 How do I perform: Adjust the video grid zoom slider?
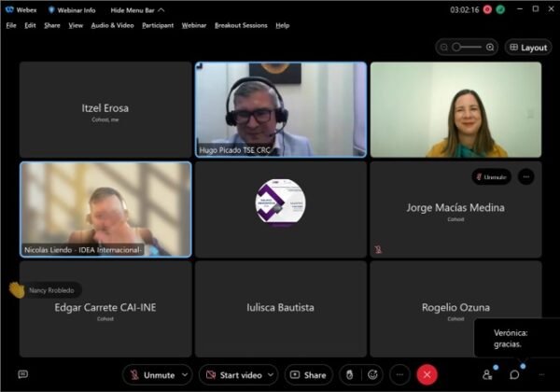point(467,47)
